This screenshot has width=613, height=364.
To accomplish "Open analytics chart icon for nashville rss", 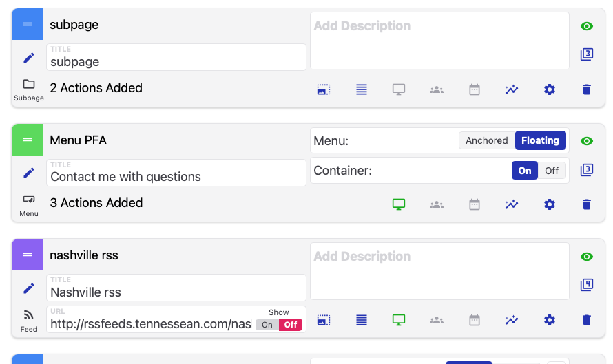I will pyautogui.click(x=512, y=320).
